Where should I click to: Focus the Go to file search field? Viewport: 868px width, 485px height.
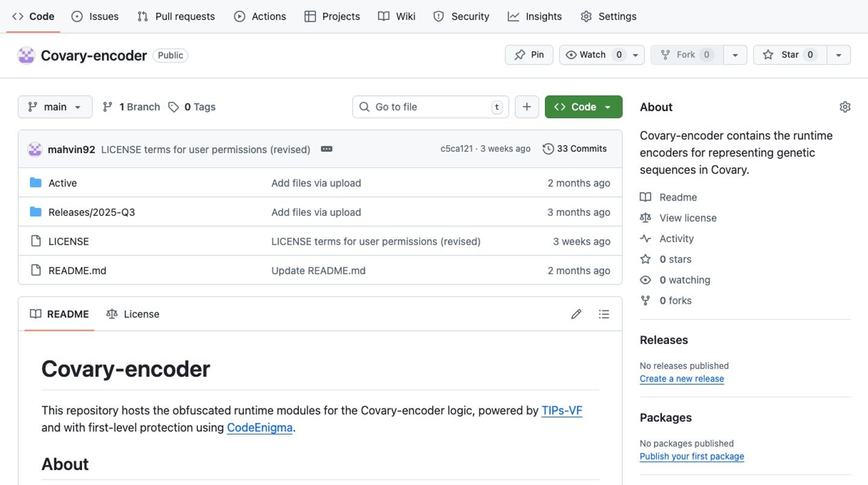(x=430, y=107)
